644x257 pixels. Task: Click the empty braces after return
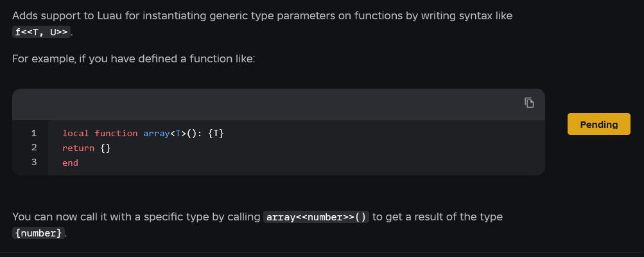(105, 148)
